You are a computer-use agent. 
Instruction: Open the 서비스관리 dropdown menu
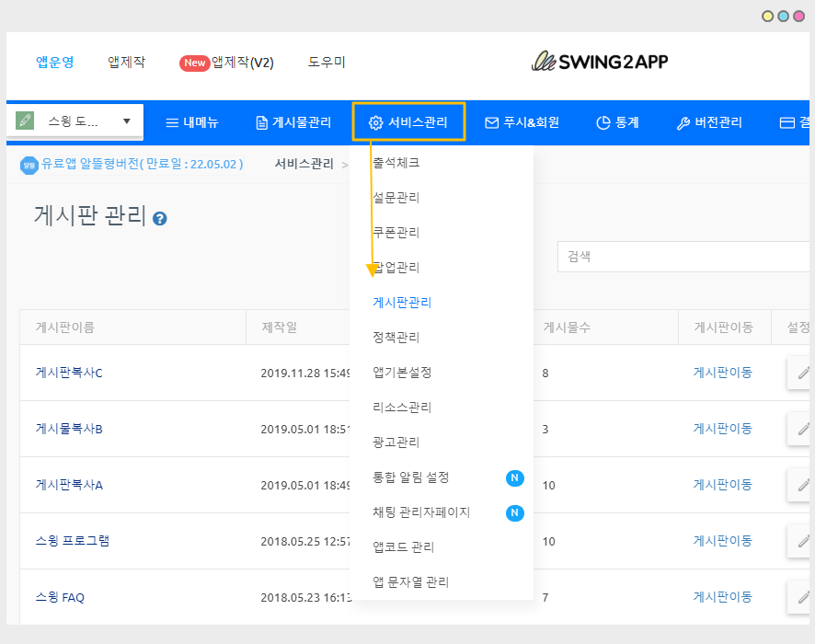click(408, 122)
